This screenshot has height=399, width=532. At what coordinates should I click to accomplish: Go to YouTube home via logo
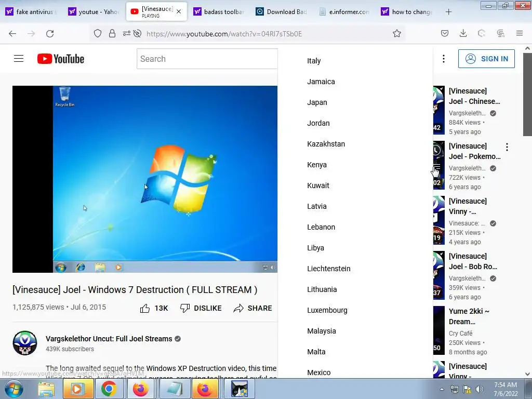tap(61, 59)
